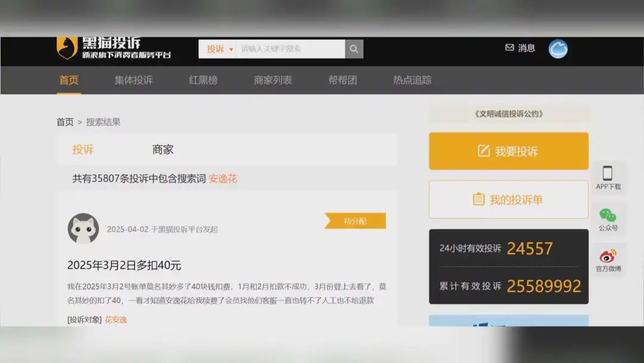Click the 2025-04-02 complaint date text

click(128, 229)
